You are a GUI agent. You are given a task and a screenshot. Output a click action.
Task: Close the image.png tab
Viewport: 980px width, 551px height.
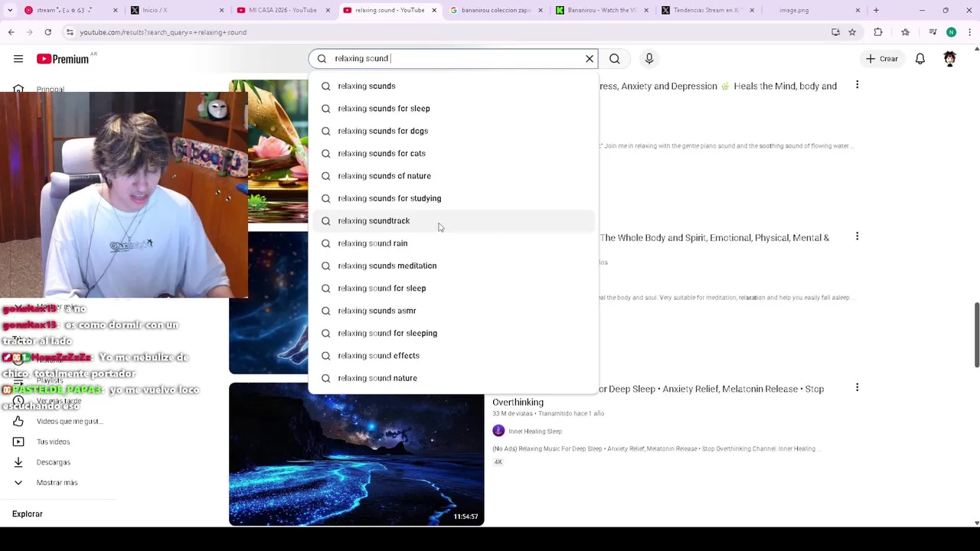point(857,10)
